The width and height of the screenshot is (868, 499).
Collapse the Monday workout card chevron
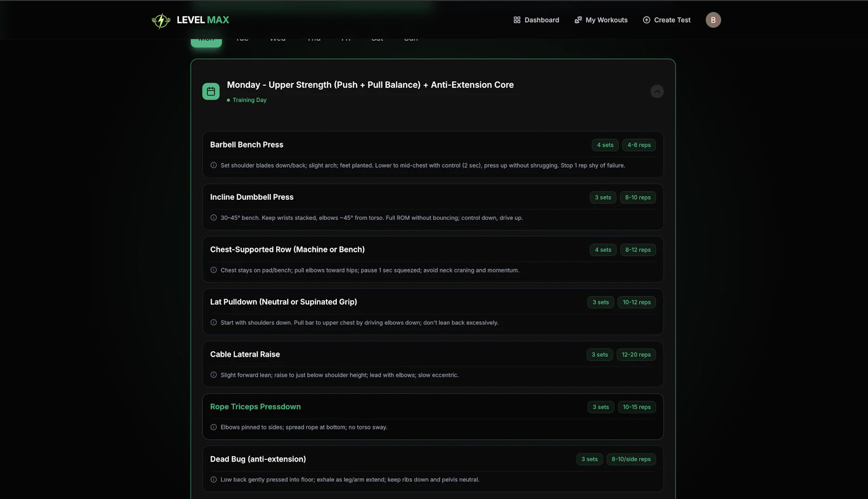tap(657, 91)
